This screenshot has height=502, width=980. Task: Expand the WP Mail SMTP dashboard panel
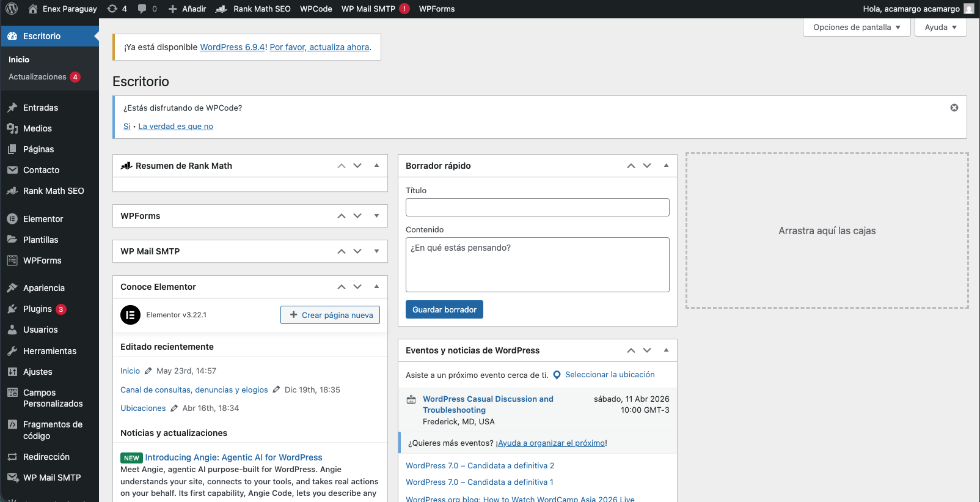pos(376,251)
